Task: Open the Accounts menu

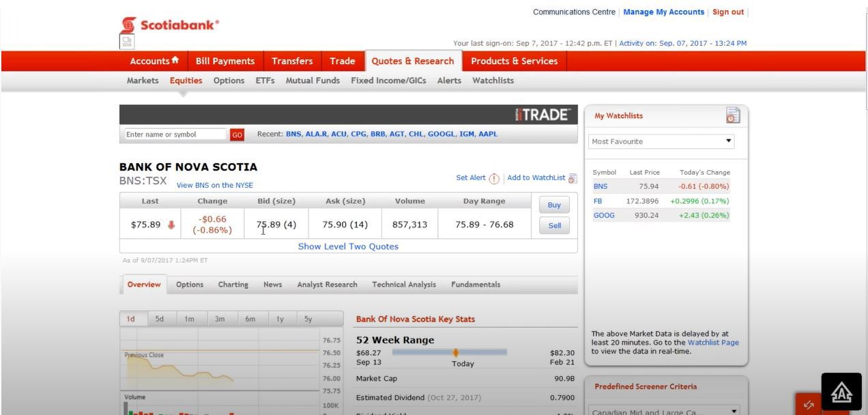Action: point(154,61)
